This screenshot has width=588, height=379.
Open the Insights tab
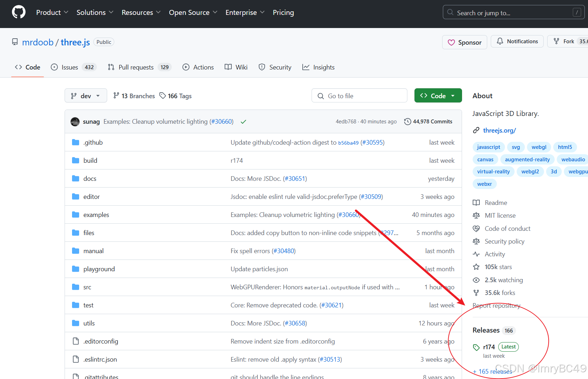tap(318, 67)
